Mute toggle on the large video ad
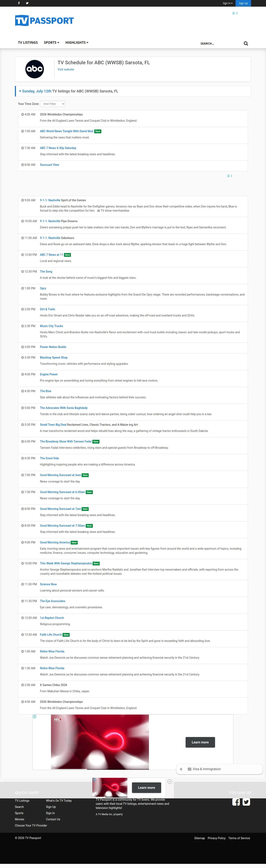266x868 pixels. point(54,766)
